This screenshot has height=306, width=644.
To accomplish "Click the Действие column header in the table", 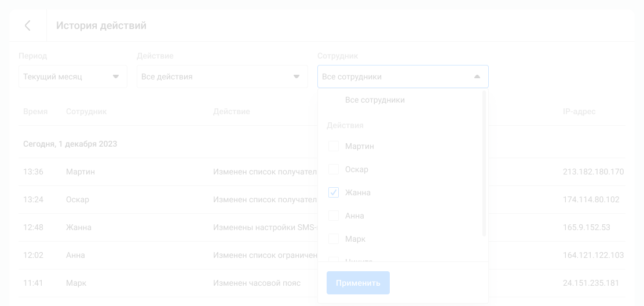I will click(x=231, y=112).
